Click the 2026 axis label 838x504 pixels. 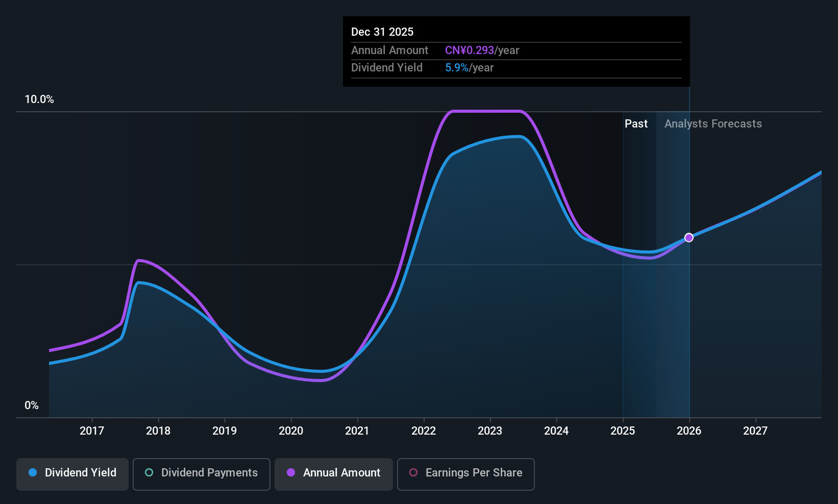pyautogui.click(x=689, y=431)
